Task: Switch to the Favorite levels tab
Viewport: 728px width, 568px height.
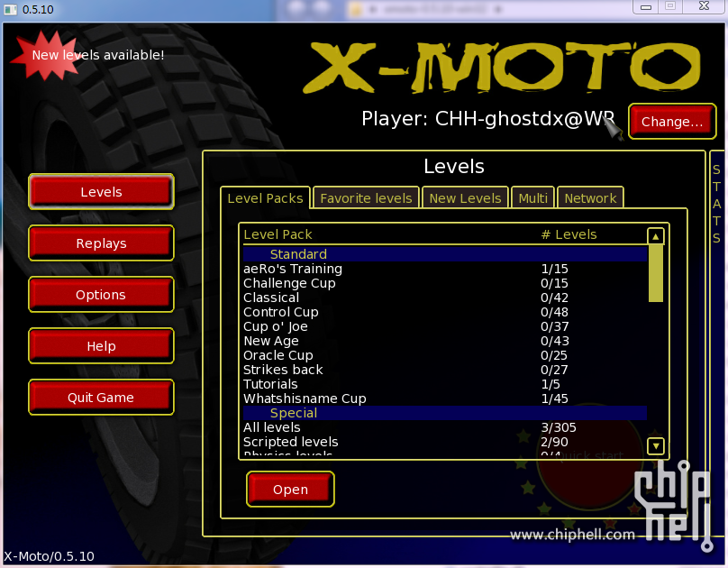Action: point(367,198)
